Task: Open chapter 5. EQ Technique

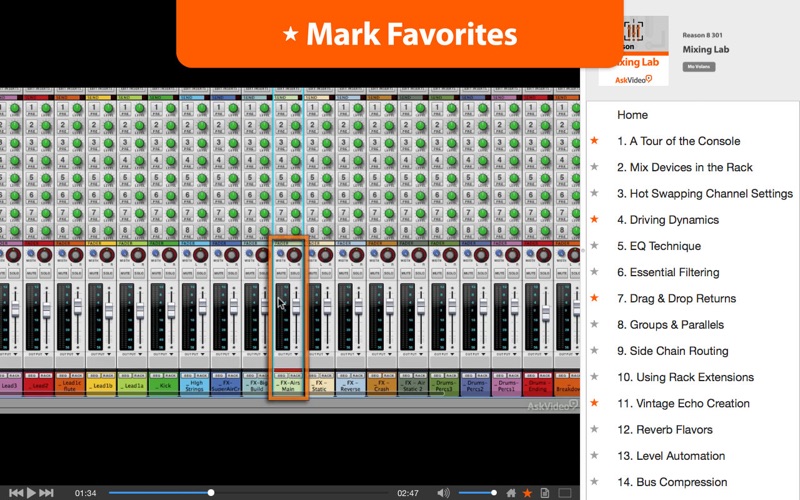Action: [659, 246]
